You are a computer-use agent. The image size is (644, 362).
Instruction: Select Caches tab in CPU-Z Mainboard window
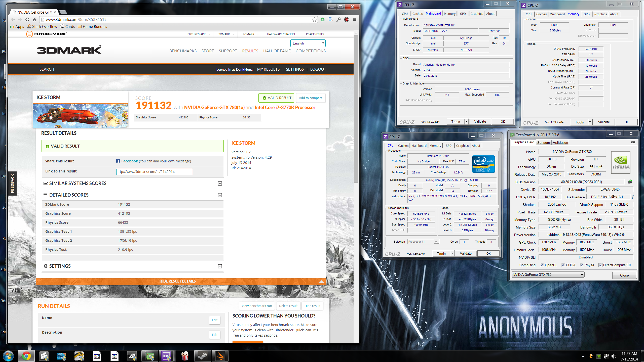point(418,14)
